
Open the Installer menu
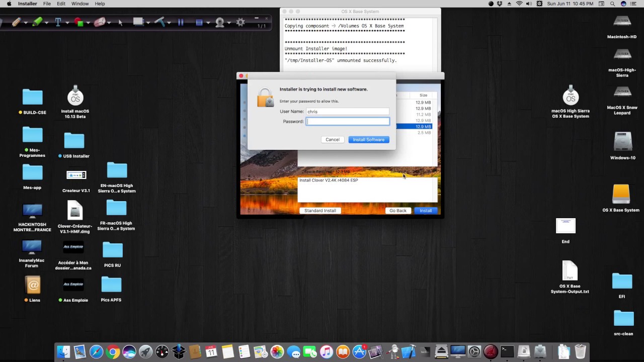pos(27,4)
